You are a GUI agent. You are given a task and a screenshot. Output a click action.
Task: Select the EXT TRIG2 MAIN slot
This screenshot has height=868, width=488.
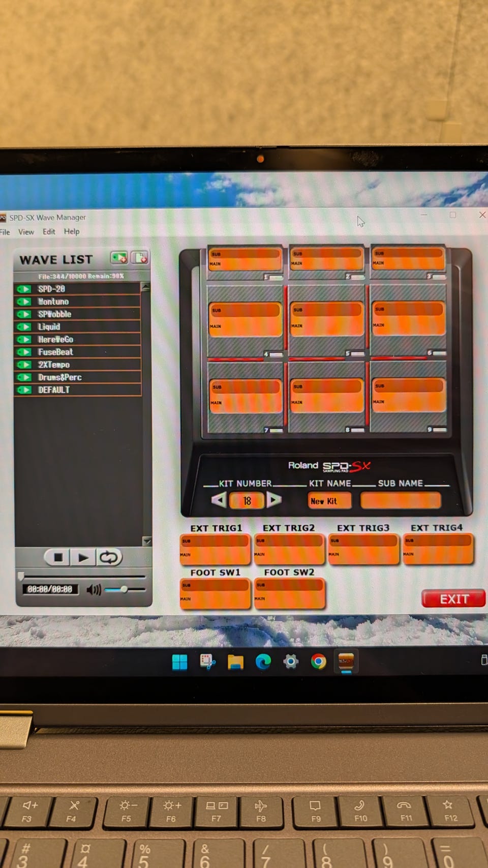click(289, 555)
